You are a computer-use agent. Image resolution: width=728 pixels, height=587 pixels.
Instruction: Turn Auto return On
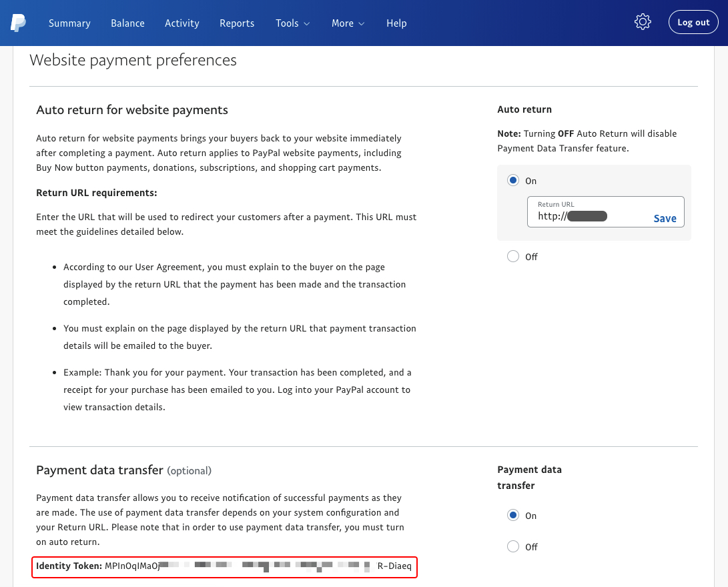tap(513, 181)
